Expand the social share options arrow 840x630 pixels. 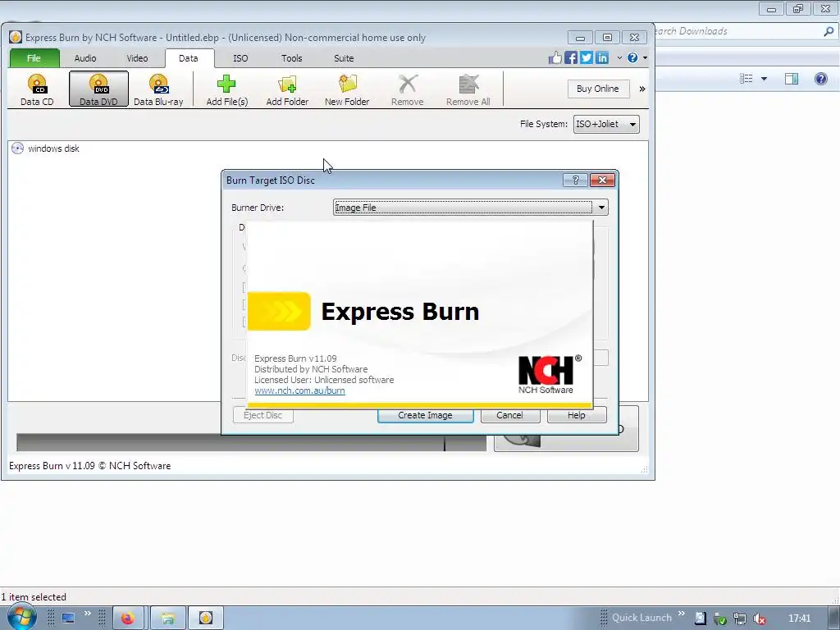point(619,58)
